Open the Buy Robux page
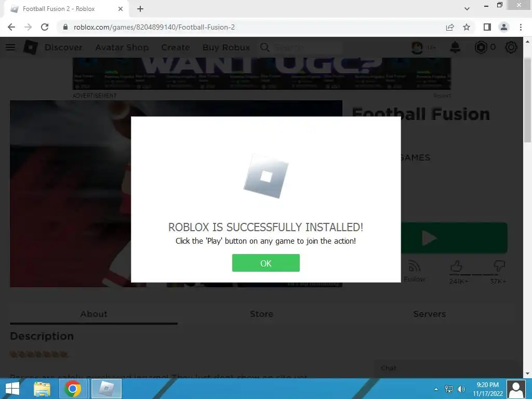 [226, 47]
